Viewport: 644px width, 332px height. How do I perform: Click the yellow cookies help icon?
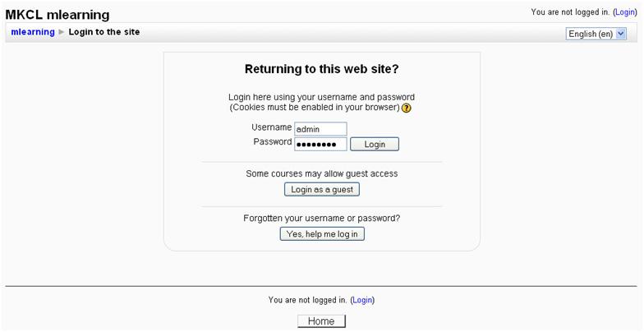tap(407, 108)
